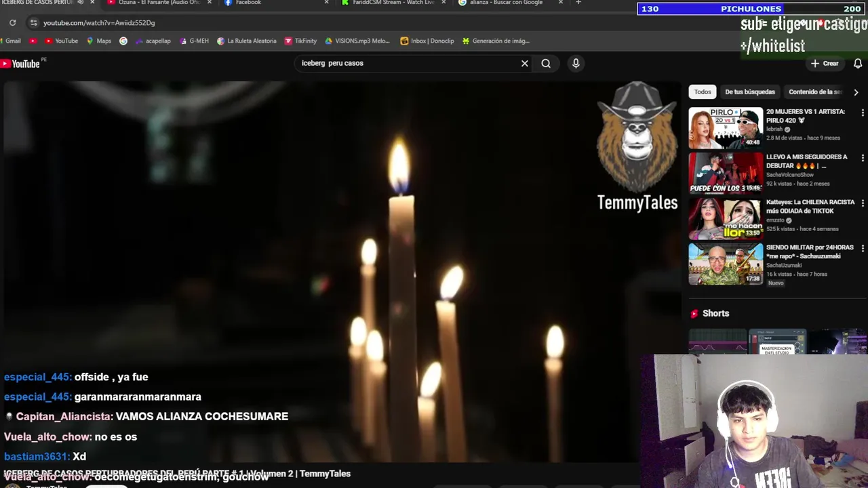Image resolution: width=868 pixels, height=488 pixels.
Task: Open La Ruleta Aleatoria bookmark
Action: click(247, 41)
